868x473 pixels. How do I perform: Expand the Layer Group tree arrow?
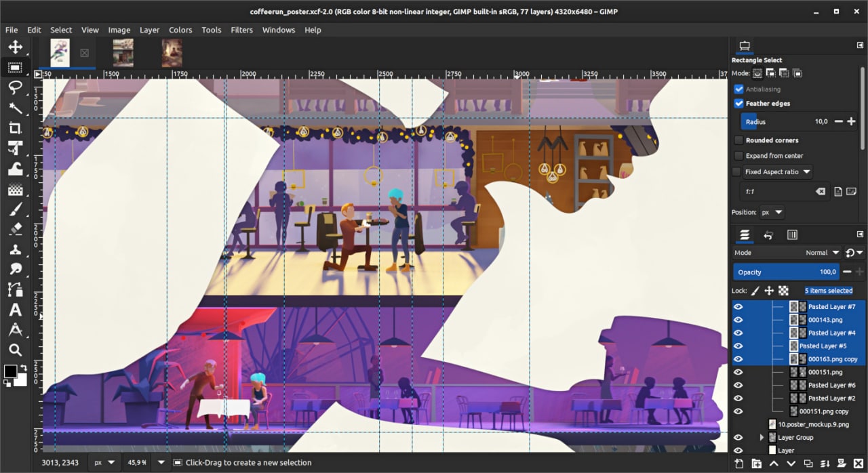pos(762,438)
